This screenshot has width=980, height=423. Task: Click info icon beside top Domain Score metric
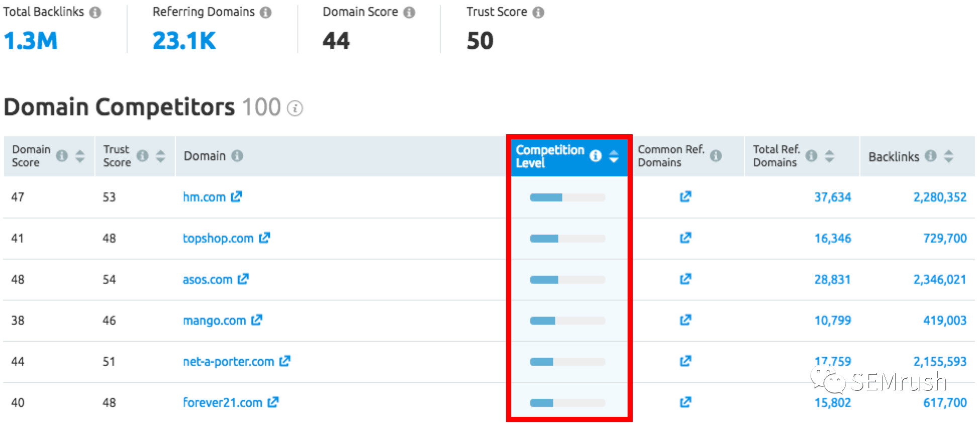[410, 13]
